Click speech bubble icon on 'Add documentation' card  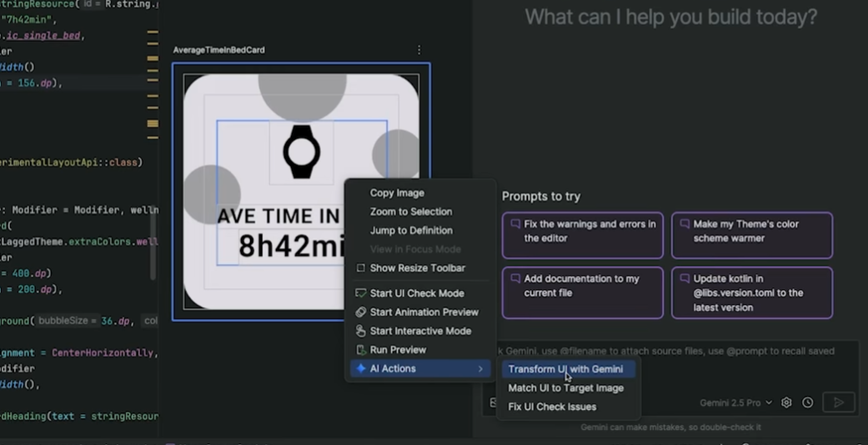click(515, 278)
